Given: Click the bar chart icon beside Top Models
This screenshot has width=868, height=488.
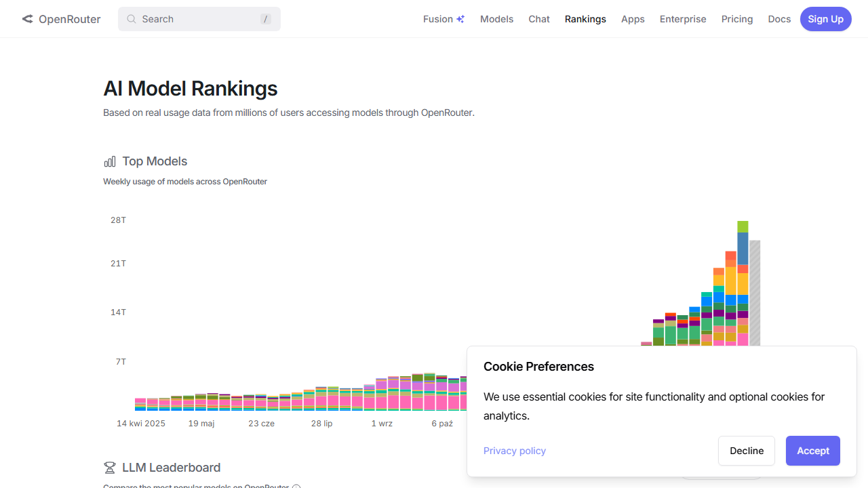Looking at the screenshot, I should [109, 161].
